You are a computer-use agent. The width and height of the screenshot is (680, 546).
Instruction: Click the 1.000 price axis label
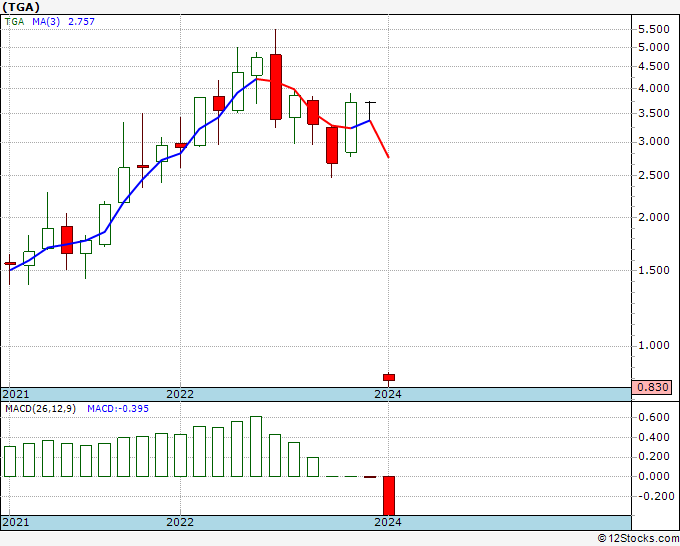pos(654,346)
